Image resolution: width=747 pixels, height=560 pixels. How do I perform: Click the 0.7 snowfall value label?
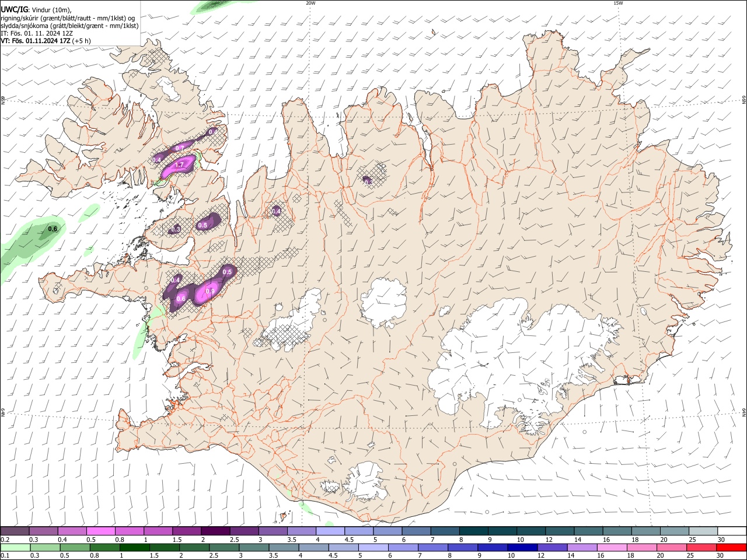[180, 148]
